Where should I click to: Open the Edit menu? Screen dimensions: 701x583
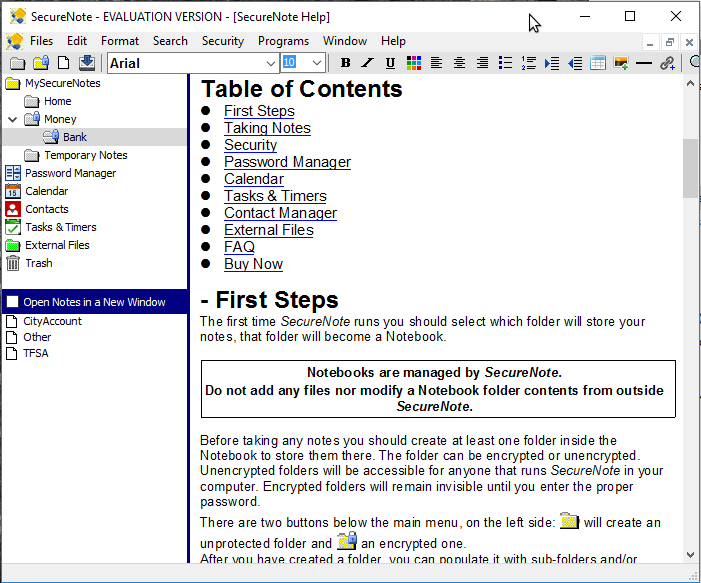coord(77,41)
